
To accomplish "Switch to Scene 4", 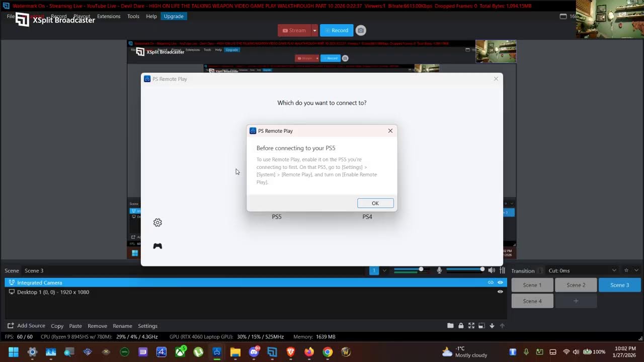I will click(532, 301).
